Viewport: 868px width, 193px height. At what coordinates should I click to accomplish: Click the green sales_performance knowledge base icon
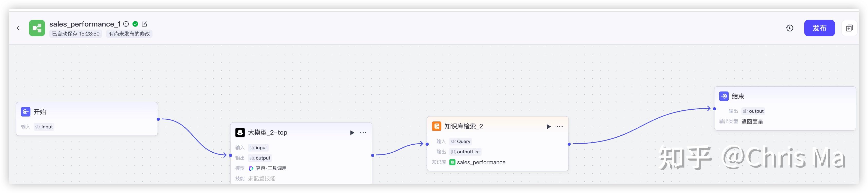[452, 162]
